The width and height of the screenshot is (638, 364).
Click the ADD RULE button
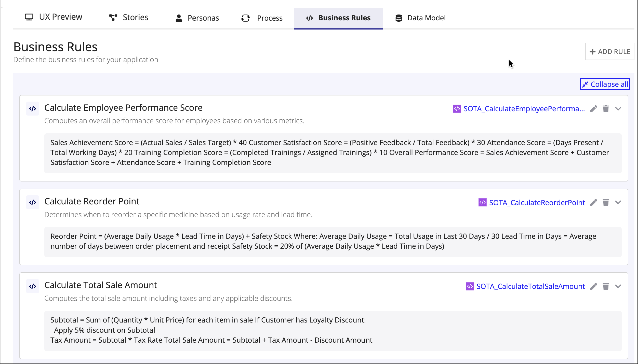point(610,51)
